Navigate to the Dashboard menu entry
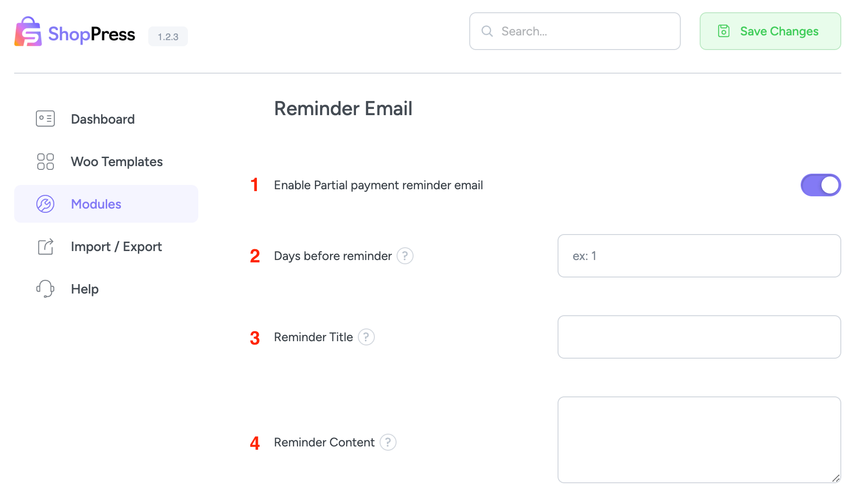The width and height of the screenshot is (863, 504). click(102, 118)
